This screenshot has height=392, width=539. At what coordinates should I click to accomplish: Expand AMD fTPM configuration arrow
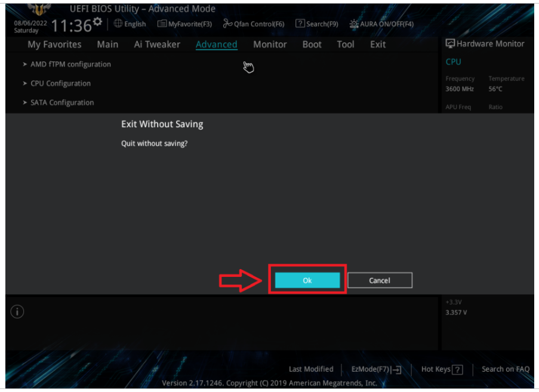[x=24, y=64]
